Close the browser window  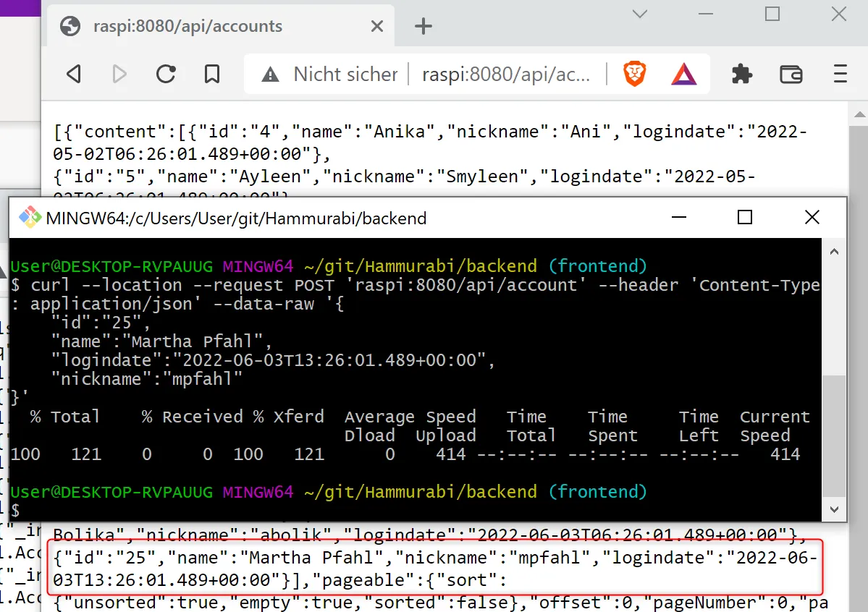[839, 14]
